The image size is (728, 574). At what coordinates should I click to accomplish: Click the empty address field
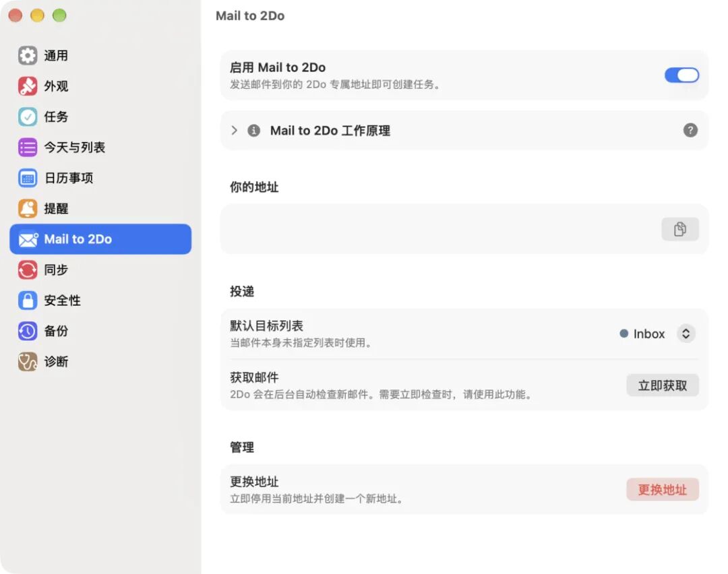464,229
